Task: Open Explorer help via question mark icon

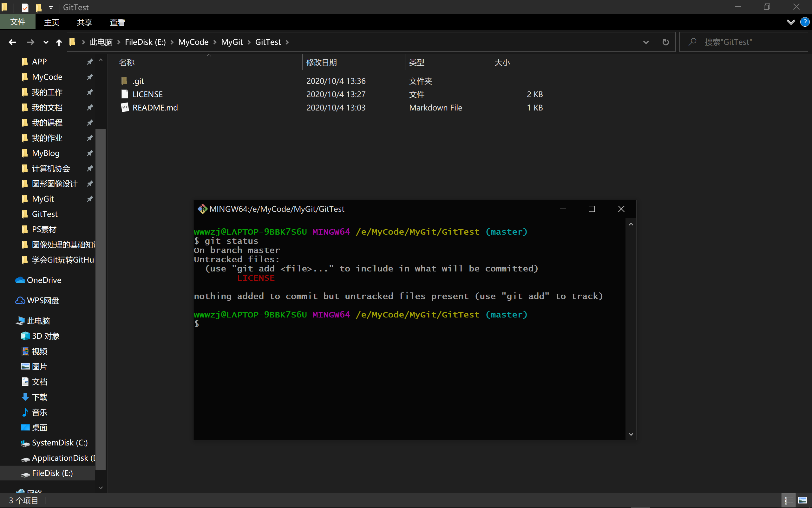Action: tap(805, 22)
